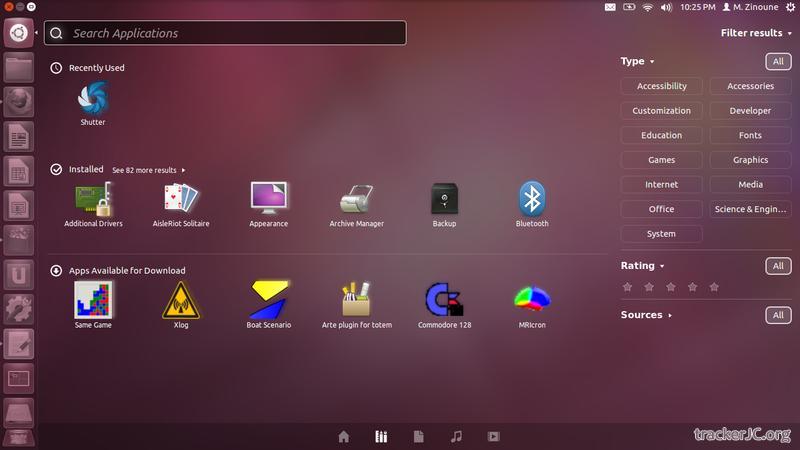The image size is (800, 450).
Task: Open the Bluetooth app icon
Action: (x=532, y=198)
